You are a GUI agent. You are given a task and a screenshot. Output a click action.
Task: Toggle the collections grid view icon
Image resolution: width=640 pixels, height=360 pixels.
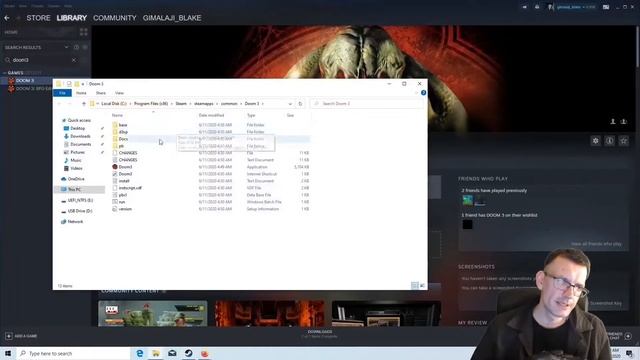(84, 32)
